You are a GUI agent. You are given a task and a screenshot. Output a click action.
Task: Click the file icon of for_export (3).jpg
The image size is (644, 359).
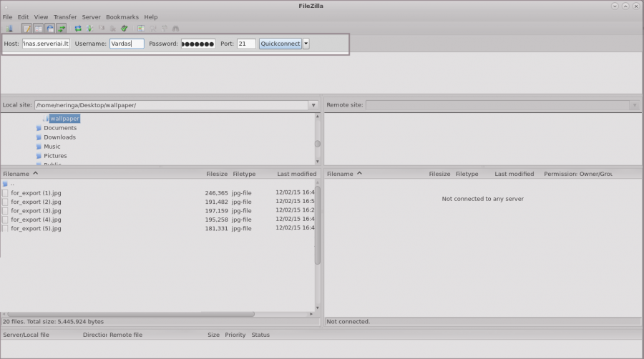coord(5,210)
